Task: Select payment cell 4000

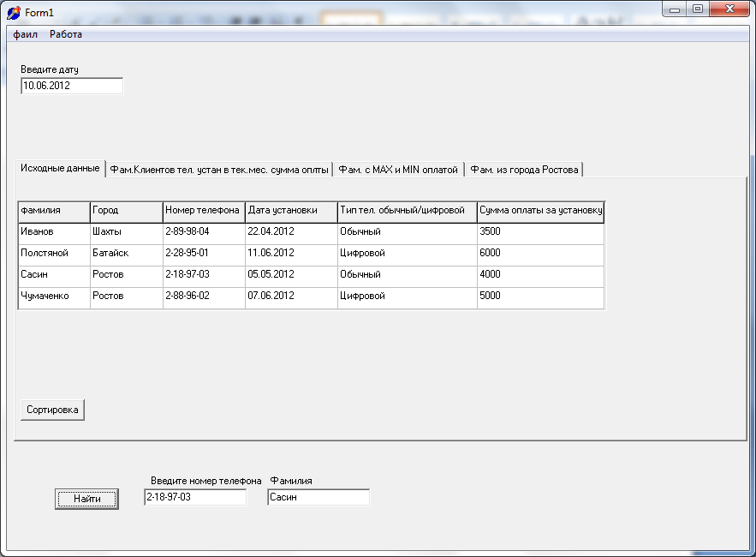Action: (x=541, y=277)
